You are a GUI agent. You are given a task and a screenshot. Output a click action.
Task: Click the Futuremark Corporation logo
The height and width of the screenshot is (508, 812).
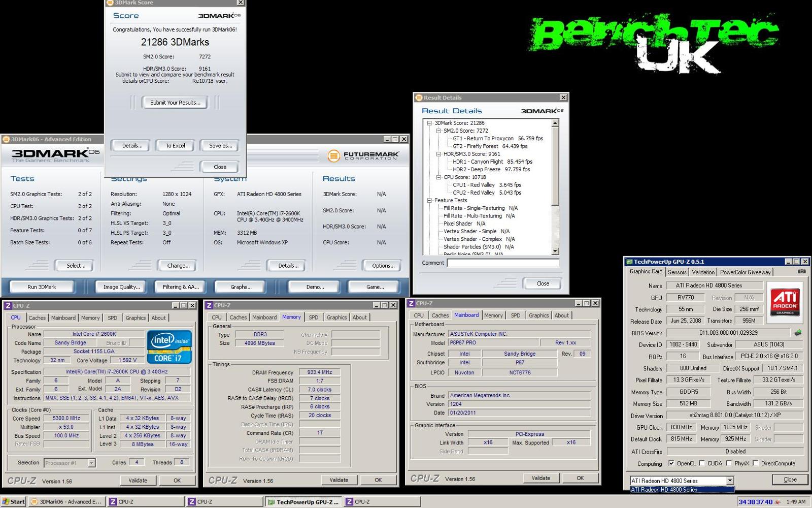(363, 155)
